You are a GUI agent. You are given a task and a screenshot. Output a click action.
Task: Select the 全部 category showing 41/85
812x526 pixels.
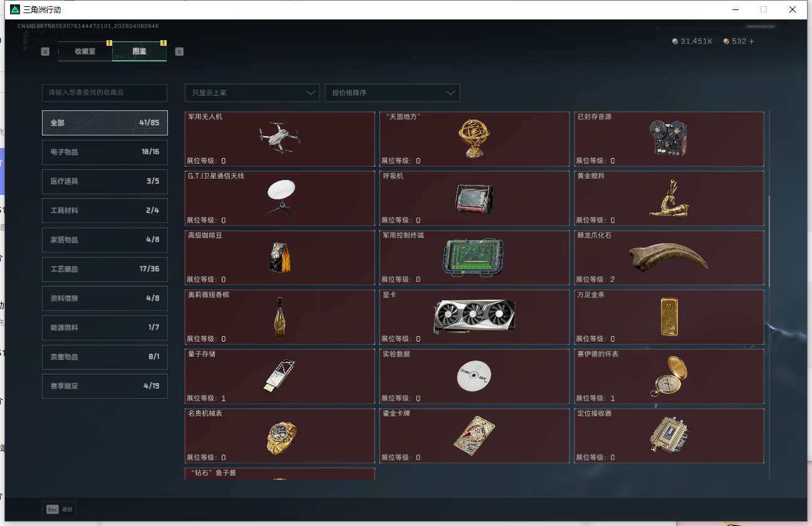(105, 123)
